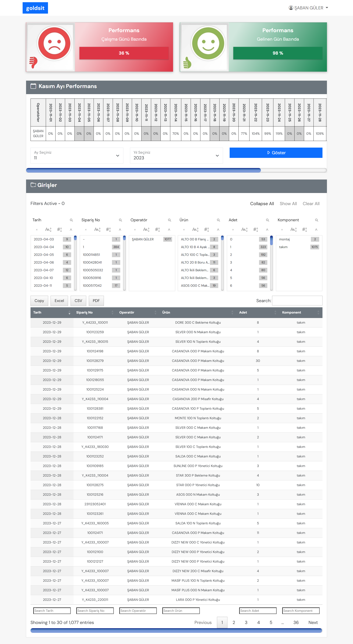Click the user profile icon next to ŞABAN GÜLER

click(291, 8)
